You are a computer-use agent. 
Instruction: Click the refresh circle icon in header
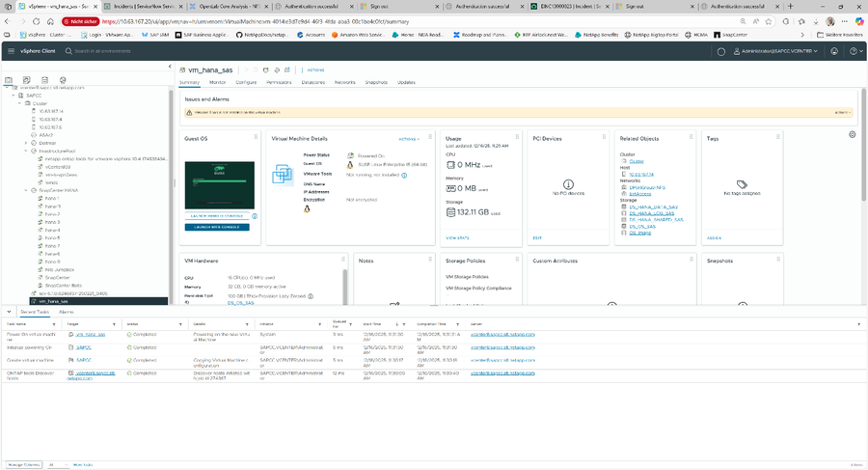(720, 51)
